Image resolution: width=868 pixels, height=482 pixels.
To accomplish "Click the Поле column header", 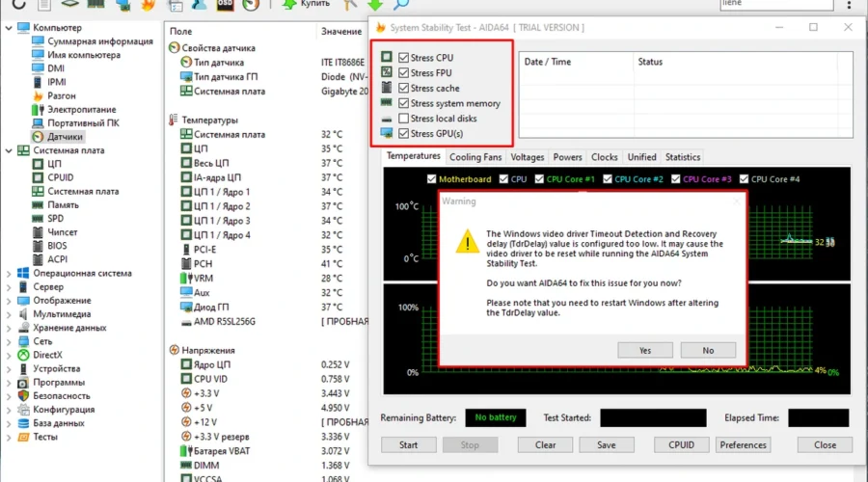I will (180, 32).
